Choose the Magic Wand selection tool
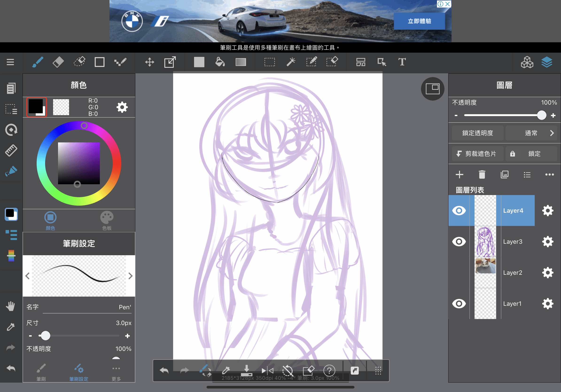The image size is (561, 392). coord(291,62)
